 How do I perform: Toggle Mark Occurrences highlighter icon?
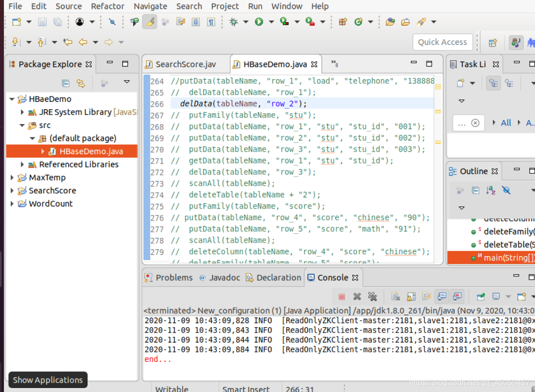[149, 22]
